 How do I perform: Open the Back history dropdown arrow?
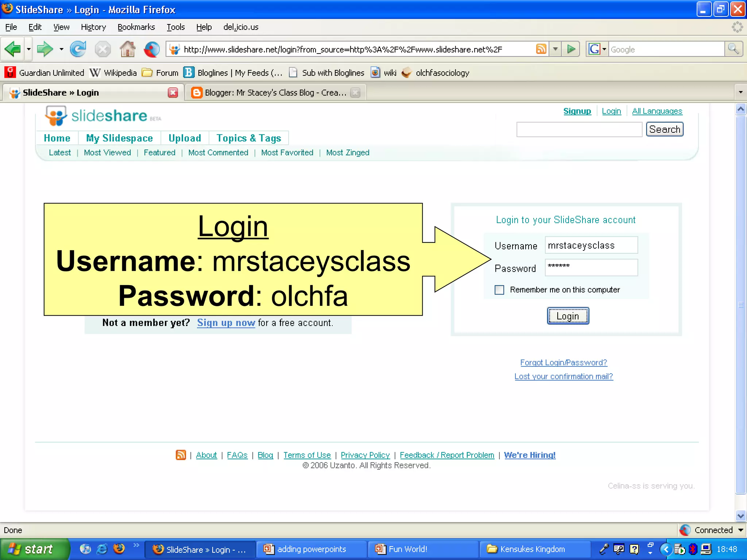(28, 49)
